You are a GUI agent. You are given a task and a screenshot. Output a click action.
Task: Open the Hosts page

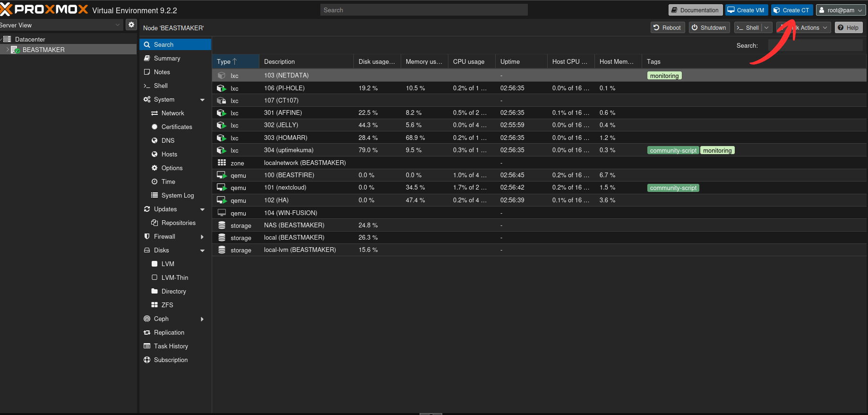[x=175, y=155]
